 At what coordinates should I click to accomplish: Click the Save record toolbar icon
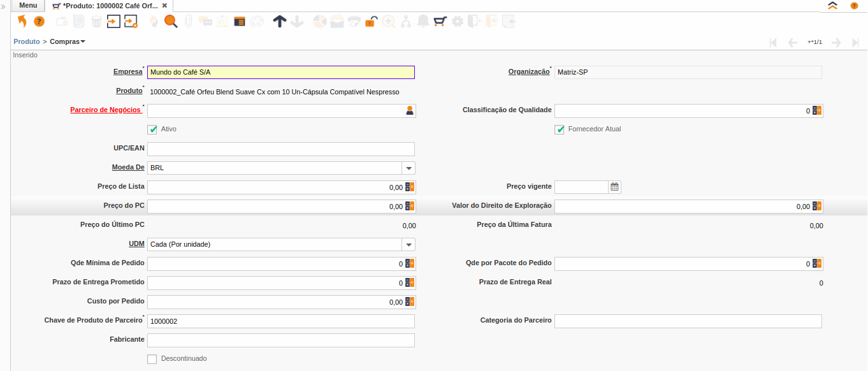[x=113, y=21]
